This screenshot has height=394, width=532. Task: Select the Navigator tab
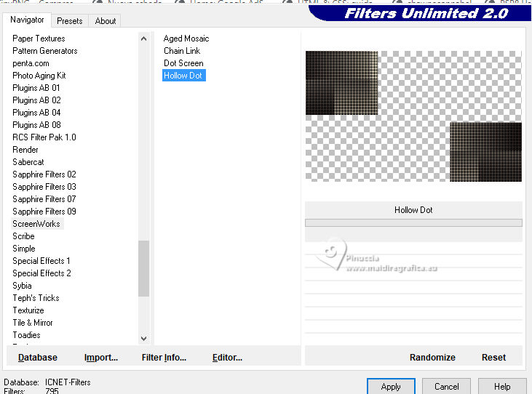[27, 20]
